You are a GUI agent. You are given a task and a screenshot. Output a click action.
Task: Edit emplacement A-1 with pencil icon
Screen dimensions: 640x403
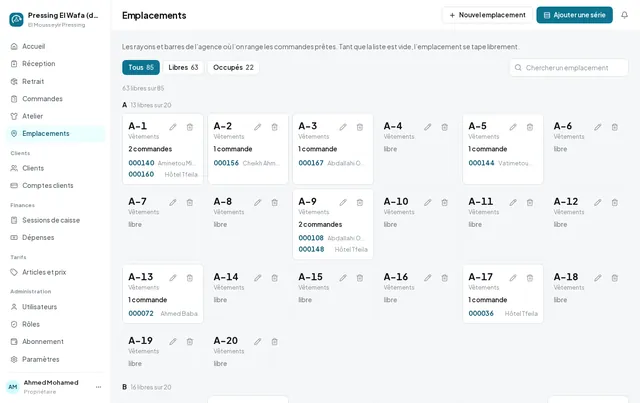pos(173,127)
